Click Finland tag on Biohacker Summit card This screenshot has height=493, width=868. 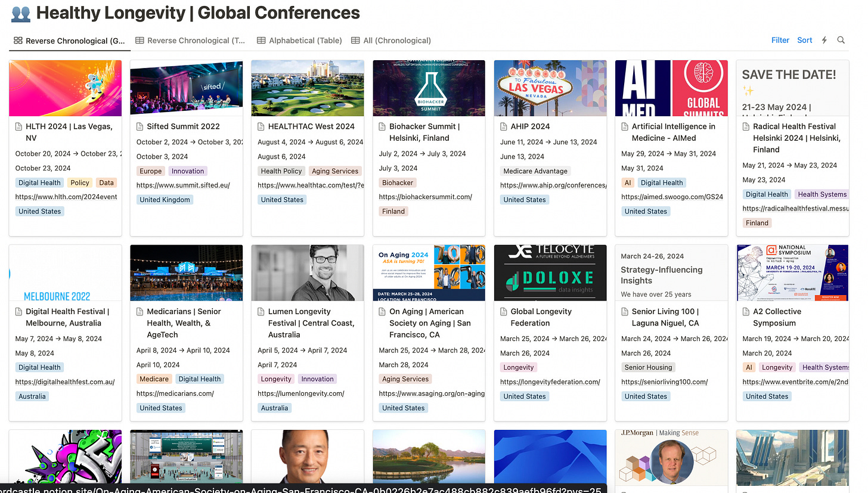(393, 211)
